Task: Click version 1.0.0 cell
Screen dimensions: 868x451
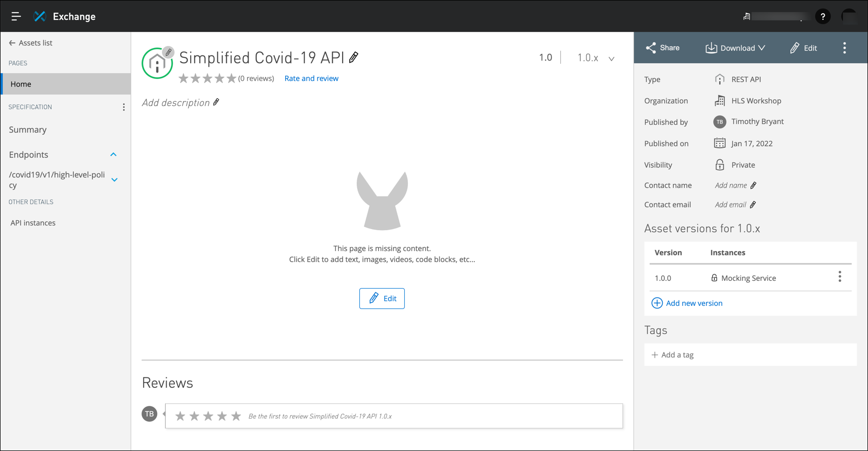Action: click(x=663, y=278)
